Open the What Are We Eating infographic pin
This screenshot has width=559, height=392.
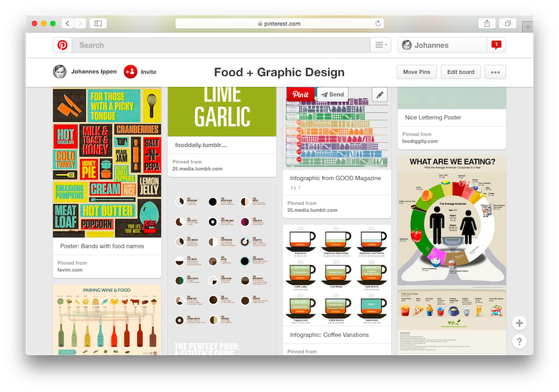point(452,255)
